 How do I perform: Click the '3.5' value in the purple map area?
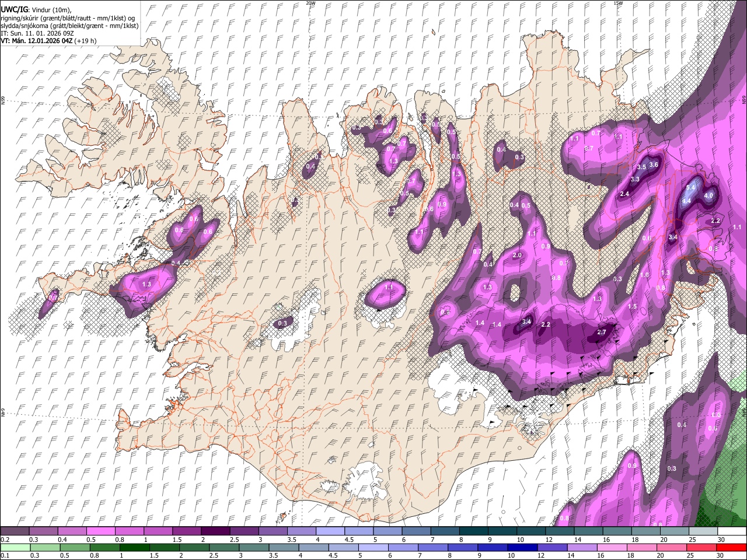[641, 167]
